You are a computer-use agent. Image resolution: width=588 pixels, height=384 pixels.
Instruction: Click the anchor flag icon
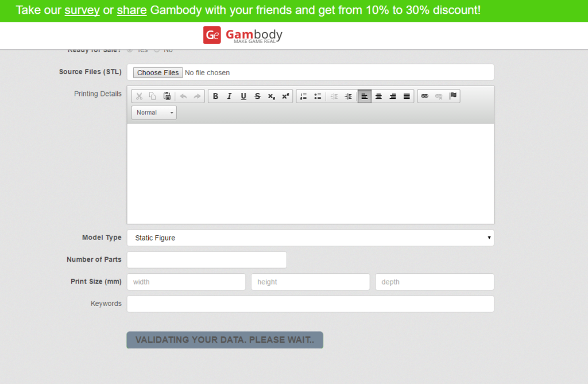click(x=452, y=96)
